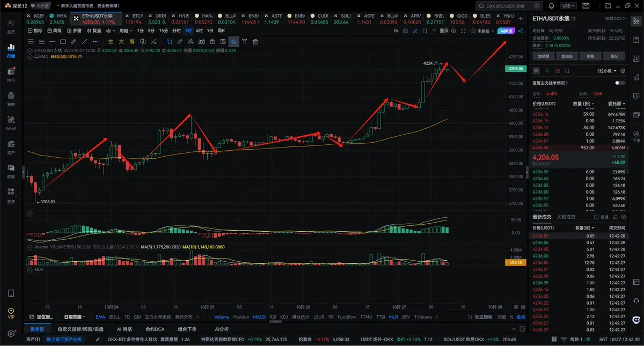
Task: Open the 资产 assets sidebar icon
Action: (x=11, y=147)
